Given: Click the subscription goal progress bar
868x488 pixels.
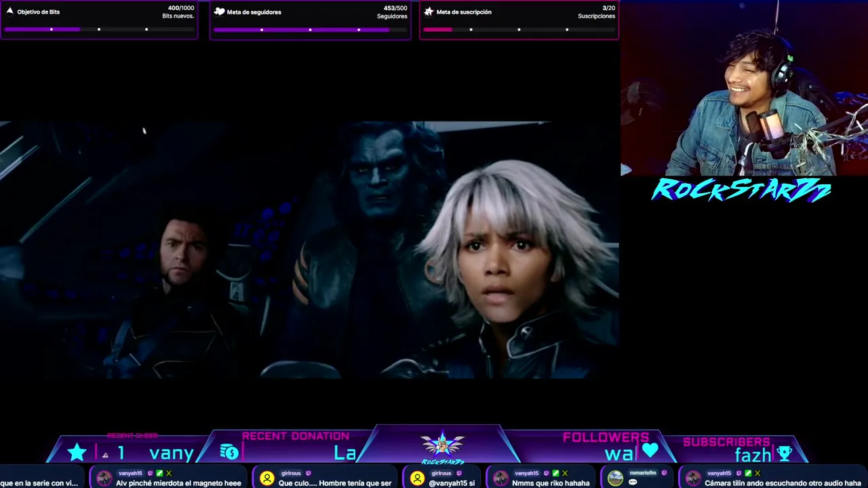Looking at the screenshot, I should (x=519, y=29).
